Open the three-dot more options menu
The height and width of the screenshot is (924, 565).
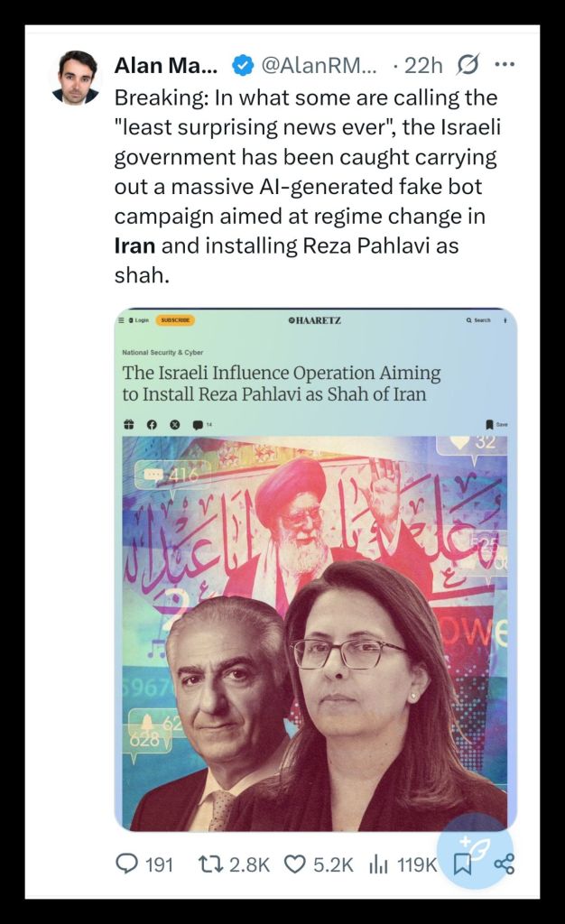click(x=505, y=64)
